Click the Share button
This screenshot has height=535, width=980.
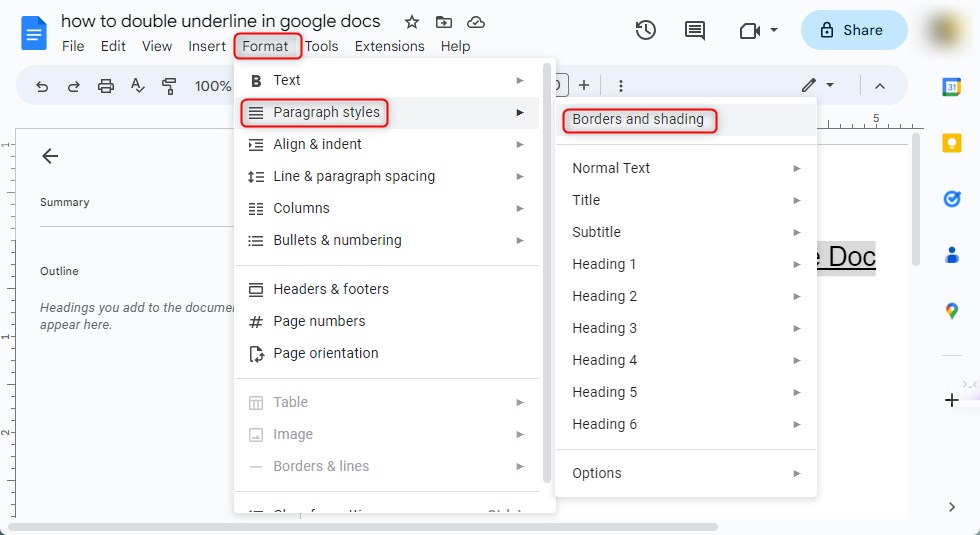point(854,30)
